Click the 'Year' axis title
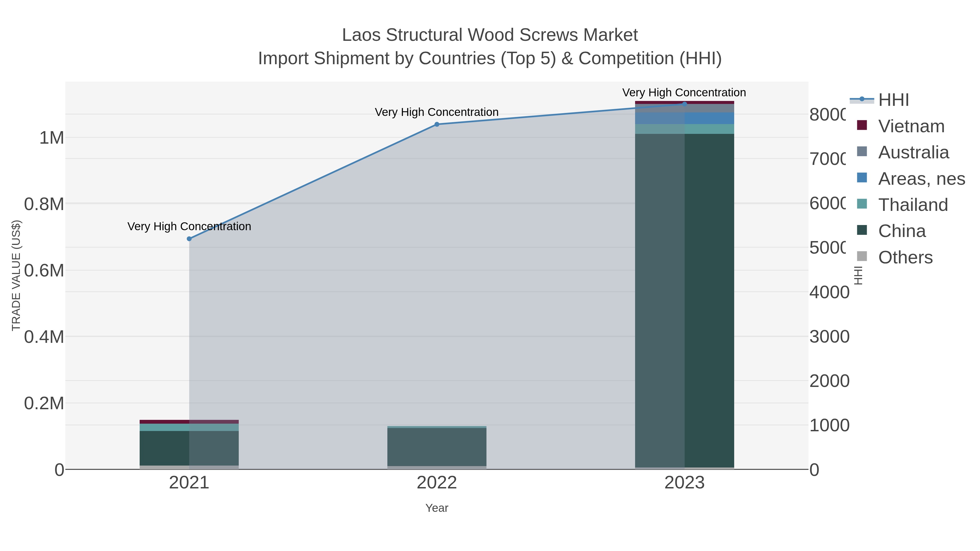The image size is (980, 551). [x=437, y=508]
